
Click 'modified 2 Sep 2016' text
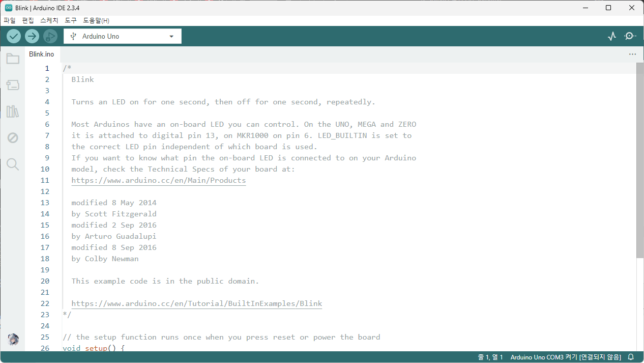coord(114,225)
